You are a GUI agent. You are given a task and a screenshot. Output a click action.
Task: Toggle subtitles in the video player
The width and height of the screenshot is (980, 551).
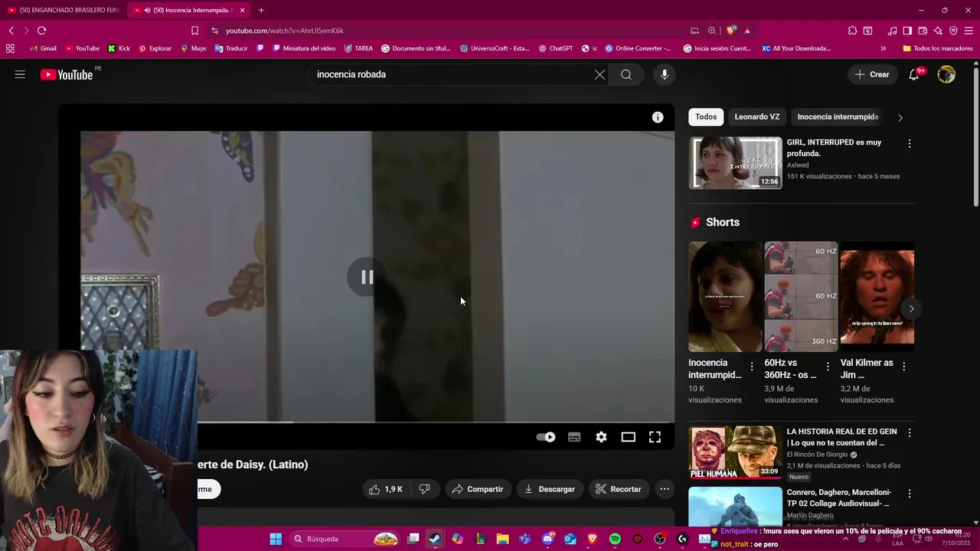coord(574,437)
